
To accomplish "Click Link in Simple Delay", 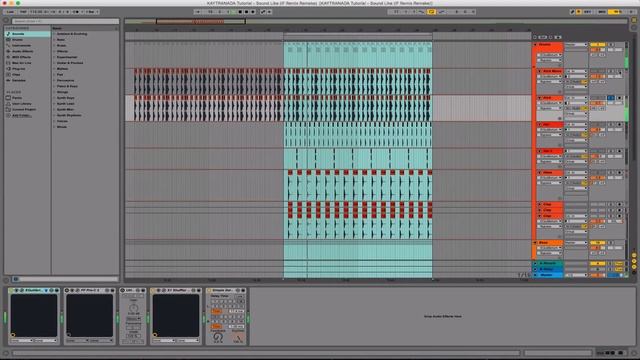I will pos(240,296).
